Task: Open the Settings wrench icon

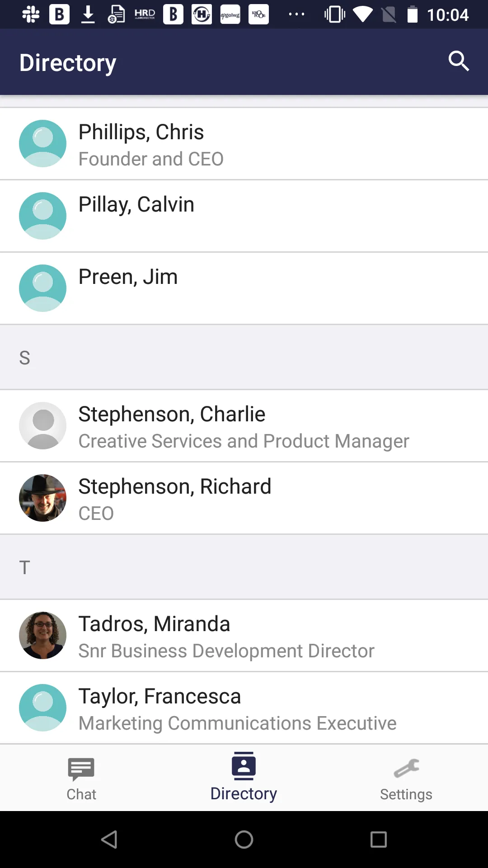Action: 406,768
